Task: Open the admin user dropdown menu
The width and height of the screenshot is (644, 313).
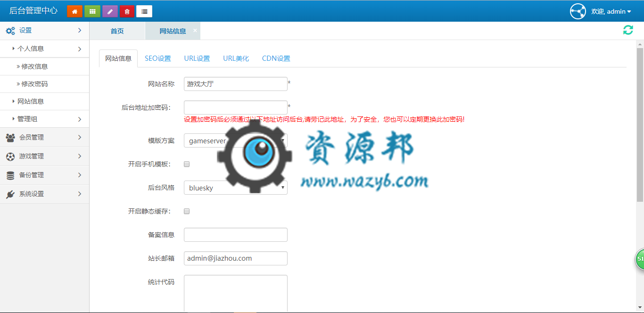Action: (x=611, y=11)
